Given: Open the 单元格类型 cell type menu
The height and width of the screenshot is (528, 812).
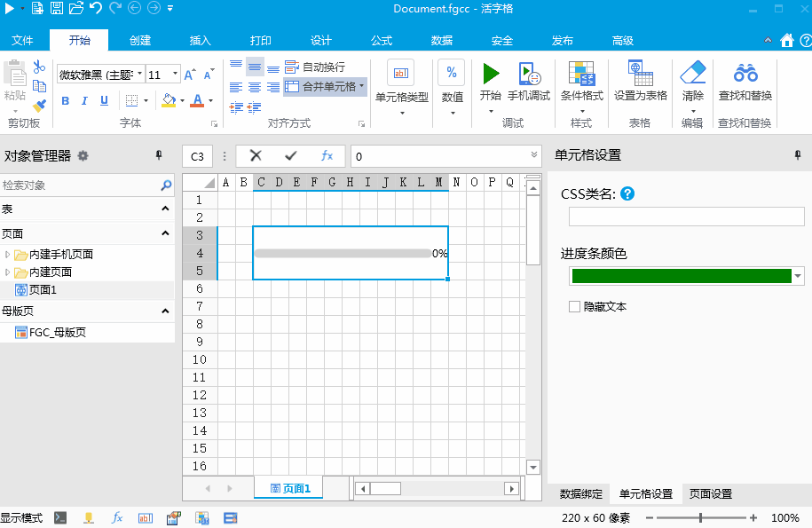Looking at the screenshot, I should [401, 88].
